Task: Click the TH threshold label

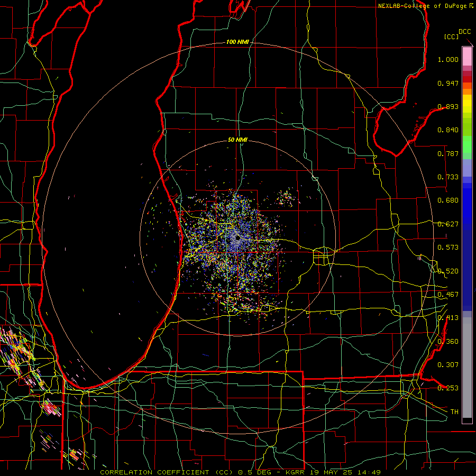Action: (x=454, y=412)
